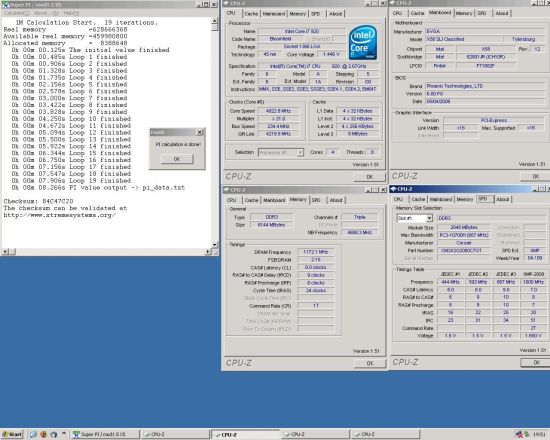Select About tab in the Mainboard CPU-Z window
This screenshot has width=550, height=440.
tap(502, 13)
